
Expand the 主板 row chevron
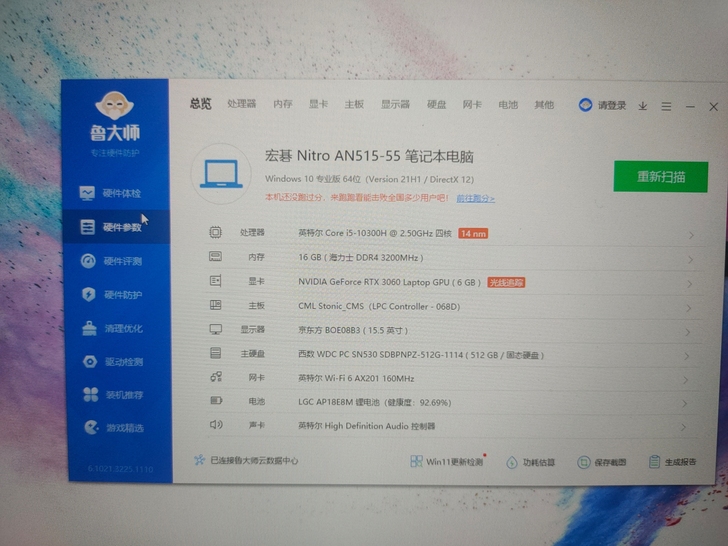click(x=689, y=308)
